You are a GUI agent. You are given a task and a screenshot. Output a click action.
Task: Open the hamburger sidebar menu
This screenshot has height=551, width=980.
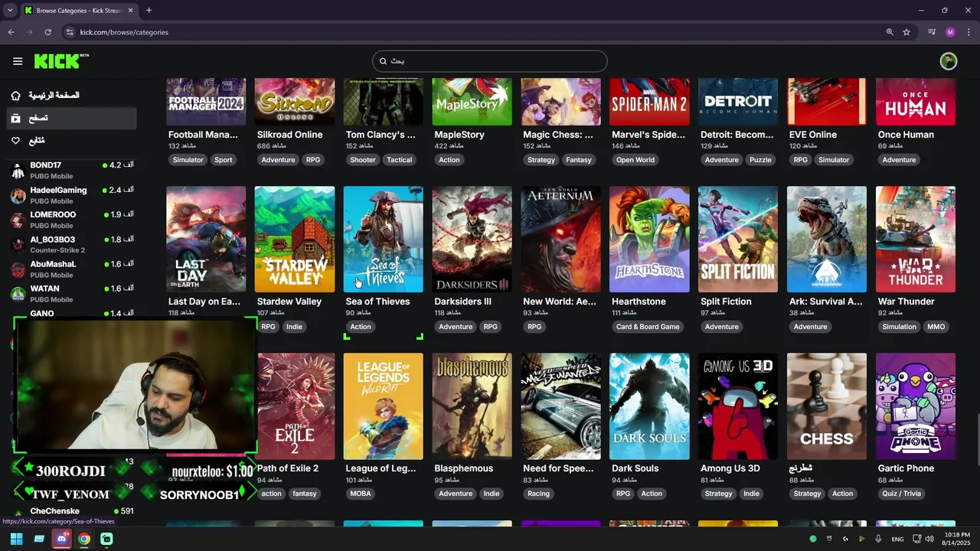tap(18, 61)
